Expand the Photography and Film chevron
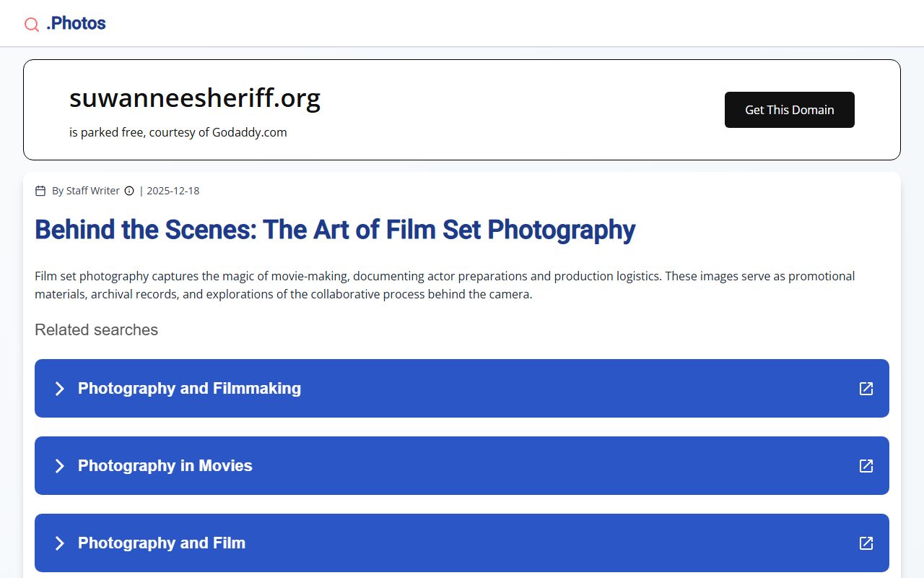 pyautogui.click(x=60, y=543)
